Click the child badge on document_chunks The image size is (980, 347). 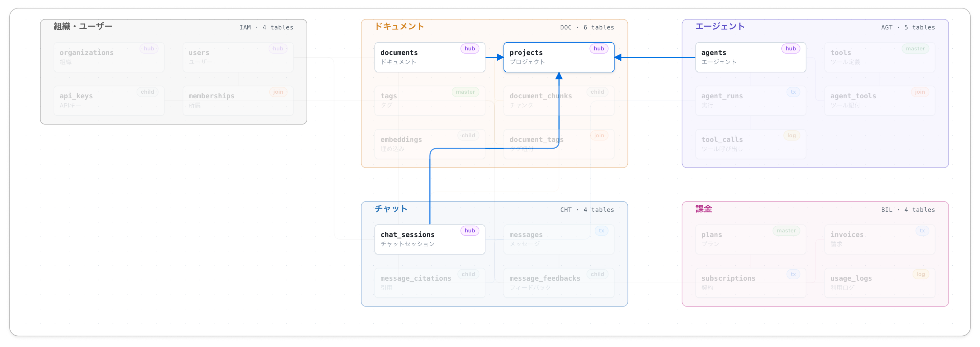(x=597, y=92)
